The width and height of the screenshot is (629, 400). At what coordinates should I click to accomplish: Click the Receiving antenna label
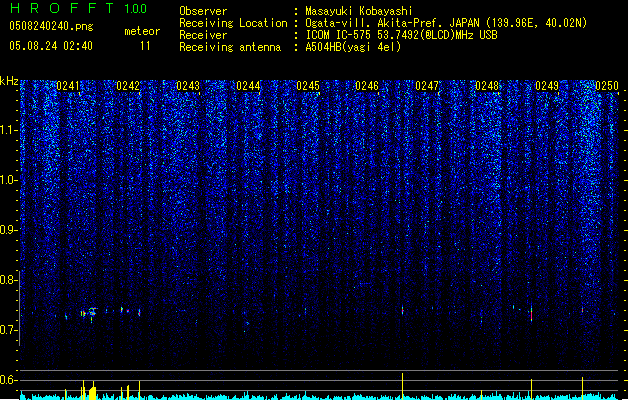pyautogui.click(x=230, y=47)
